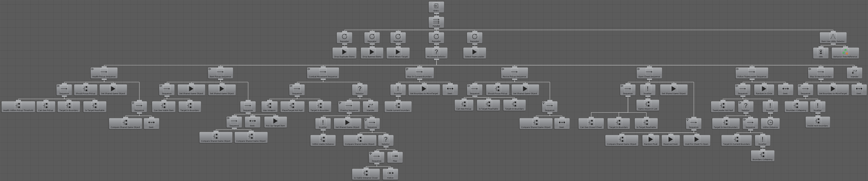Screen dimensions: 868x181
Task: Select the Stay In Current Boundary node
Action: (x=419, y=73)
